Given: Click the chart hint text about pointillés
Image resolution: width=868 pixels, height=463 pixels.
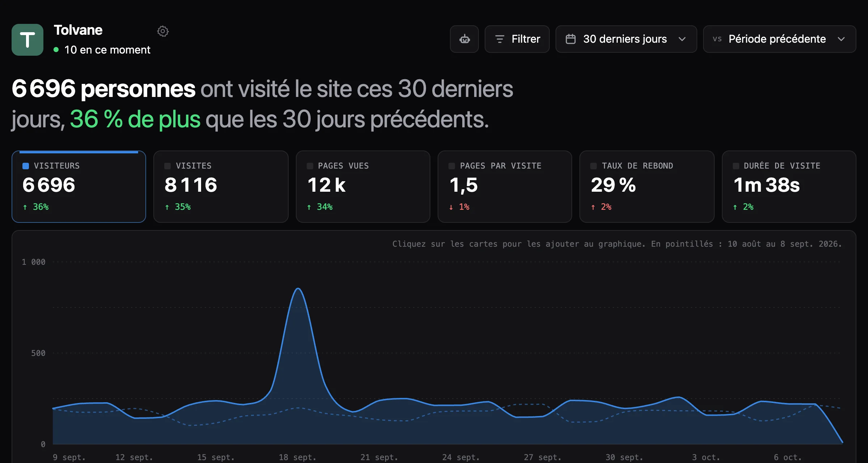Looking at the screenshot, I should point(617,244).
